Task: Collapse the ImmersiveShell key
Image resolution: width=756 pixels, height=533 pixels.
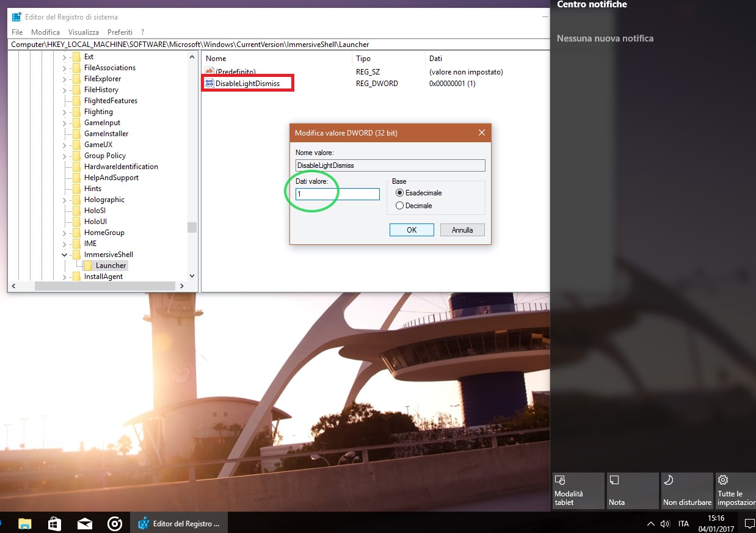Action: [x=64, y=255]
